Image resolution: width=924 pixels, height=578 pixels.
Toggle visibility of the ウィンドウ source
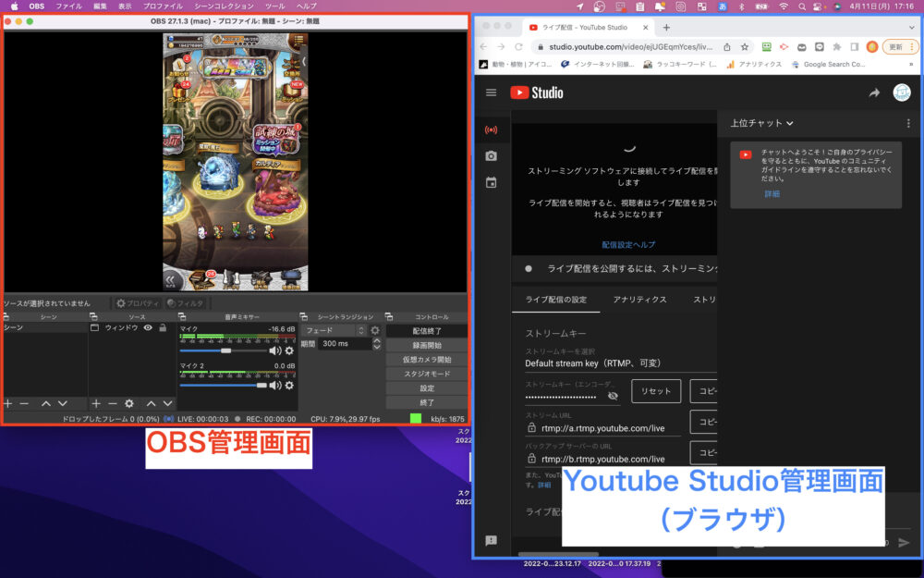point(148,327)
